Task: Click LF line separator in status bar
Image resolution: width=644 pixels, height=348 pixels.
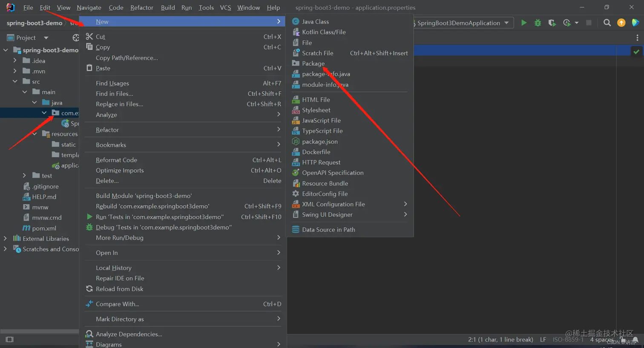Action: (543, 339)
